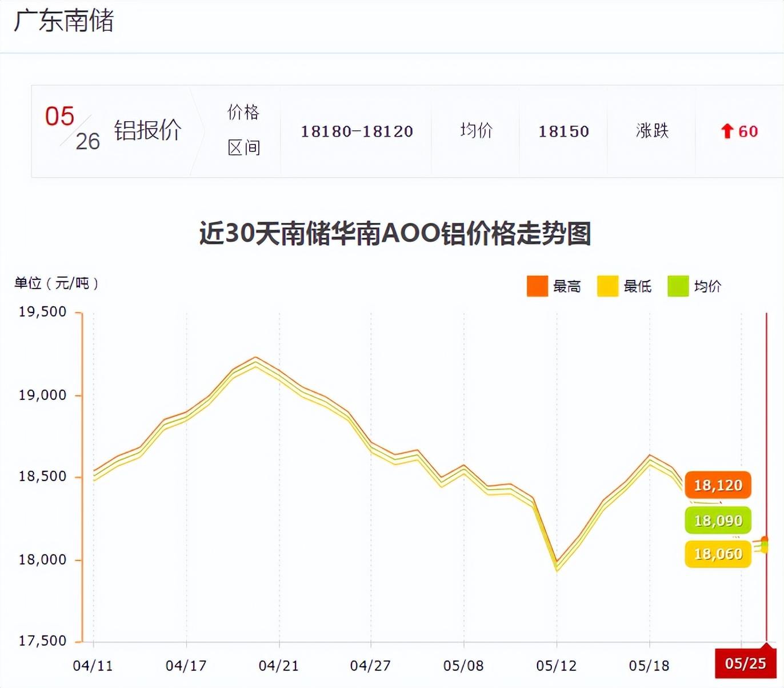784x688 pixels.
Task: Select the green 均价 legend square
Action: 677,285
